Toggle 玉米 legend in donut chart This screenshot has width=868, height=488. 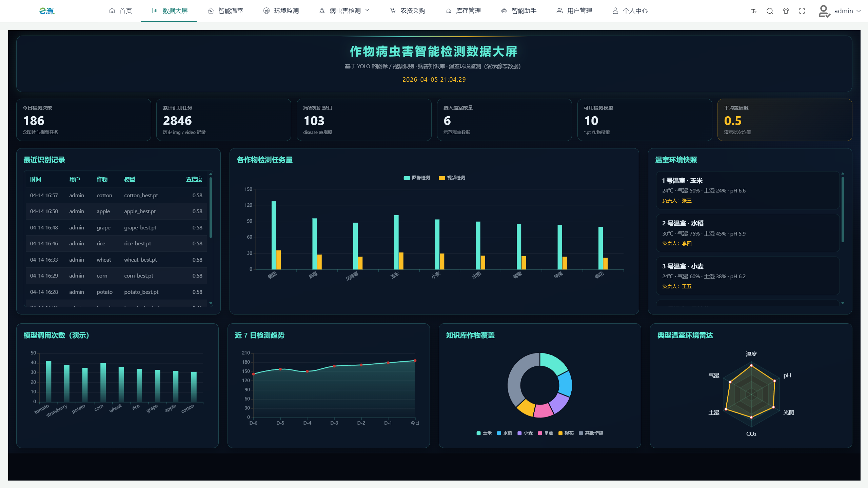click(x=484, y=433)
